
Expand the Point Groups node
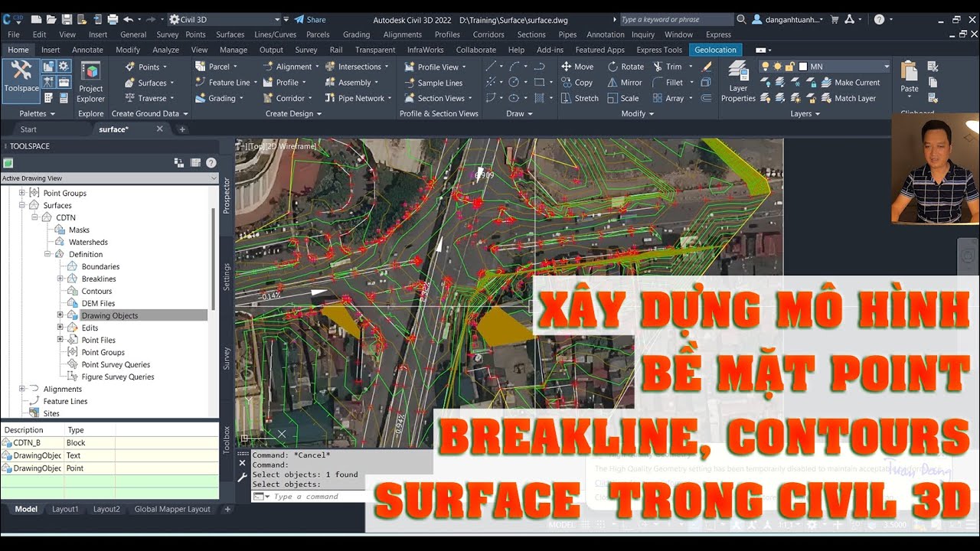pyautogui.click(x=21, y=193)
